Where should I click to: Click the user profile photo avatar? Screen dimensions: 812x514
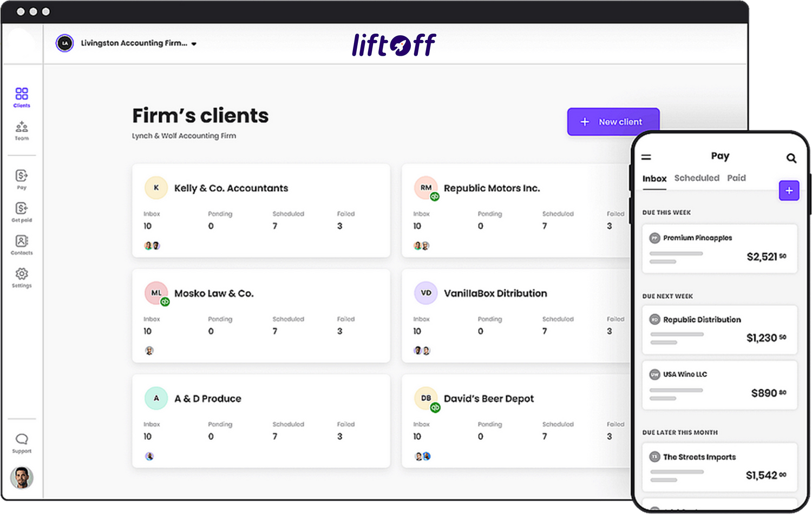click(x=22, y=478)
